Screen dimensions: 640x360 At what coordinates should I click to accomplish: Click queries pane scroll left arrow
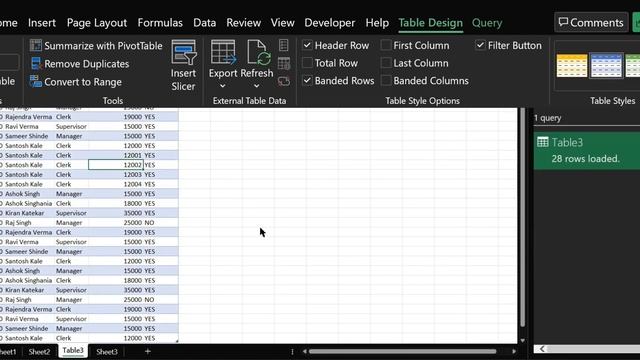point(542,349)
